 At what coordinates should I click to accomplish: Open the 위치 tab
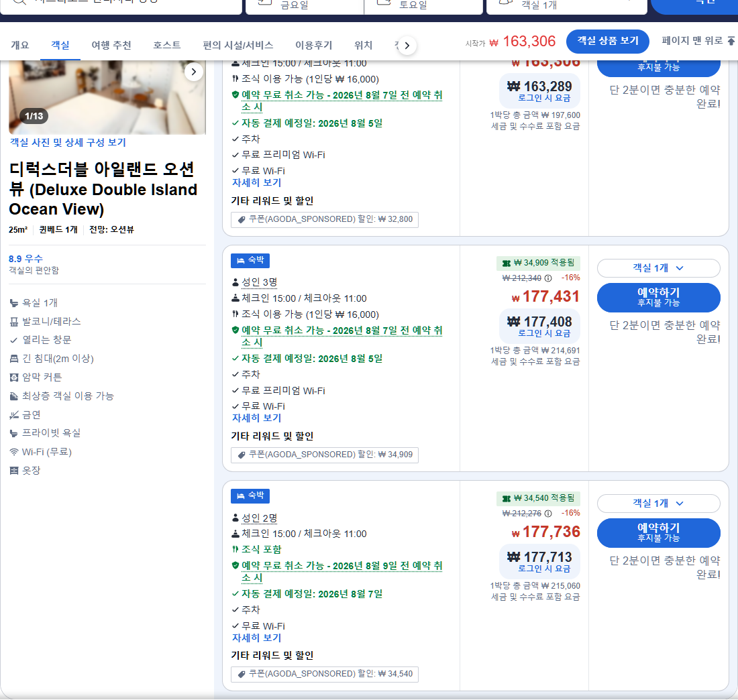click(x=363, y=45)
